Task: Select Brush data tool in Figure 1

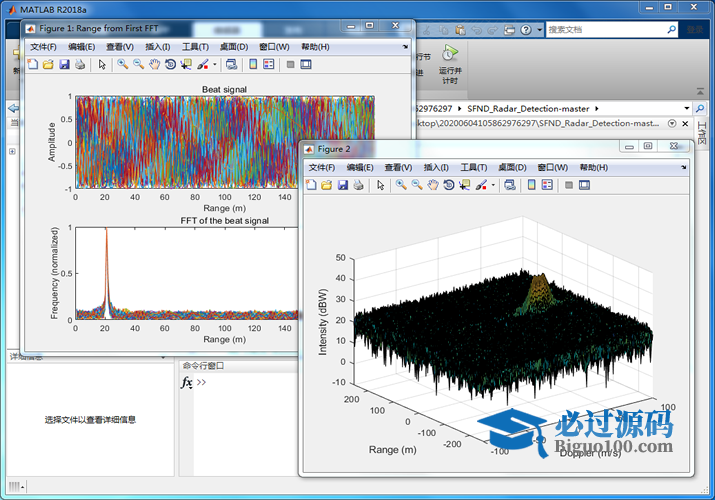Action: coord(202,65)
